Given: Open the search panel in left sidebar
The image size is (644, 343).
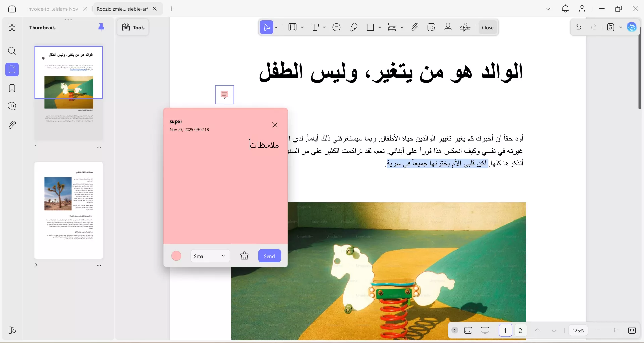Looking at the screenshot, I should (x=12, y=51).
